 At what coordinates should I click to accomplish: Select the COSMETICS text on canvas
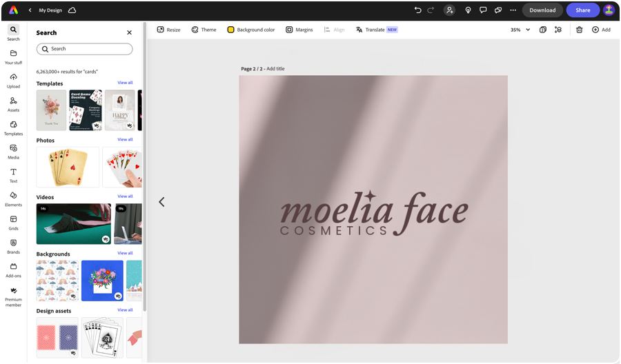[x=334, y=231]
